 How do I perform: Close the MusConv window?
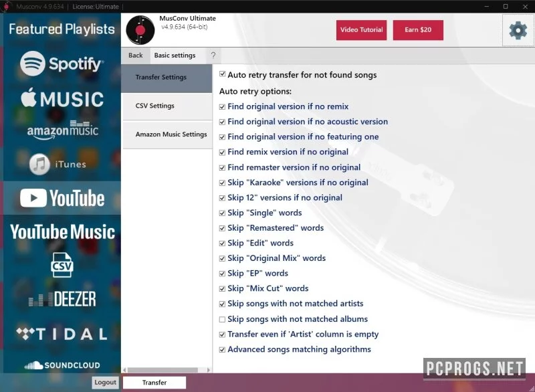[x=526, y=7]
